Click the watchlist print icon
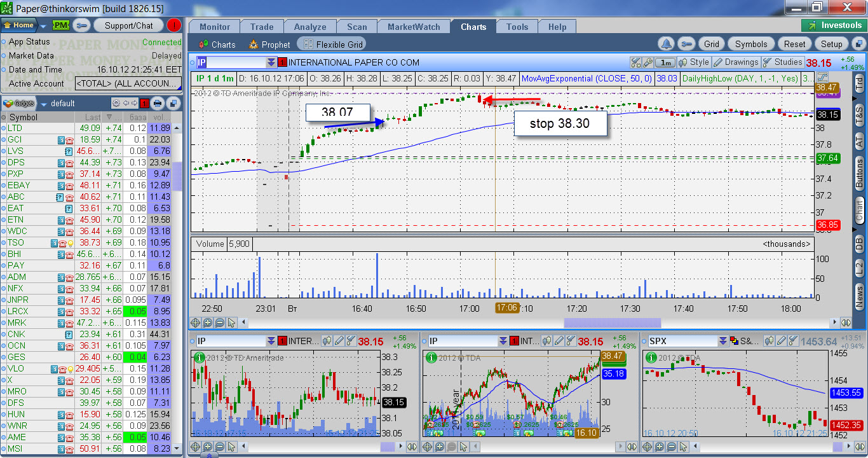Image resolution: width=868 pixels, height=458 pixels. click(x=158, y=103)
